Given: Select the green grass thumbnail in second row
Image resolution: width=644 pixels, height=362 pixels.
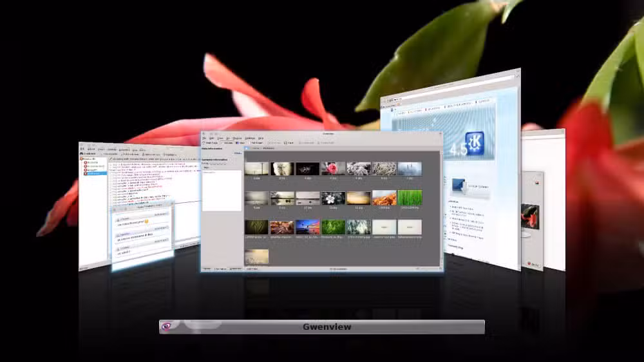Looking at the screenshot, I should tap(410, 198).
